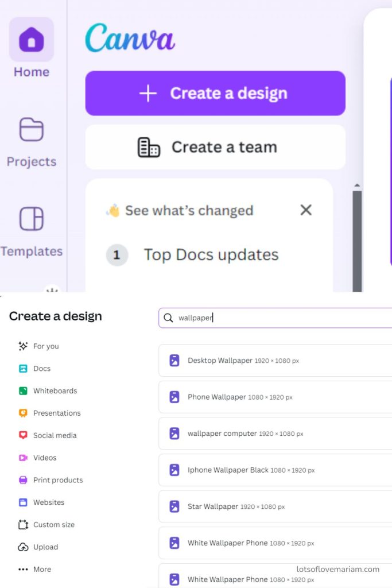Choose the Upload option
392x588 pixels.
click(38, 547)
